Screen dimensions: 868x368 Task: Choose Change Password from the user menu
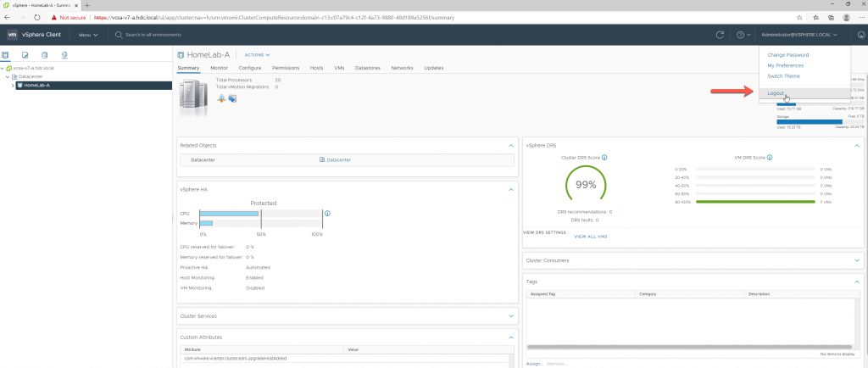[x=787, y=55]
